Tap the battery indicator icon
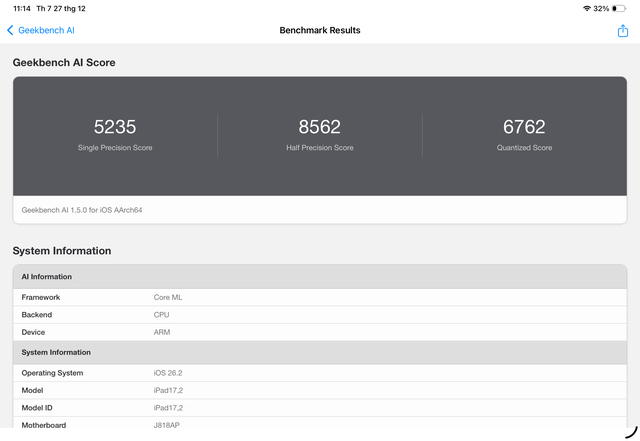 (x=620, y=8)
